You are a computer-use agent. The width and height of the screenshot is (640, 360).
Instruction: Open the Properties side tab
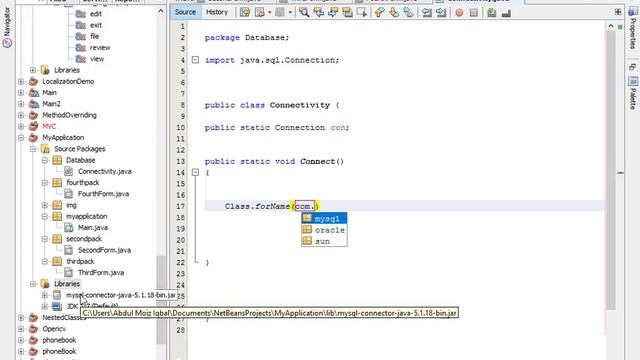pos(633,27)
